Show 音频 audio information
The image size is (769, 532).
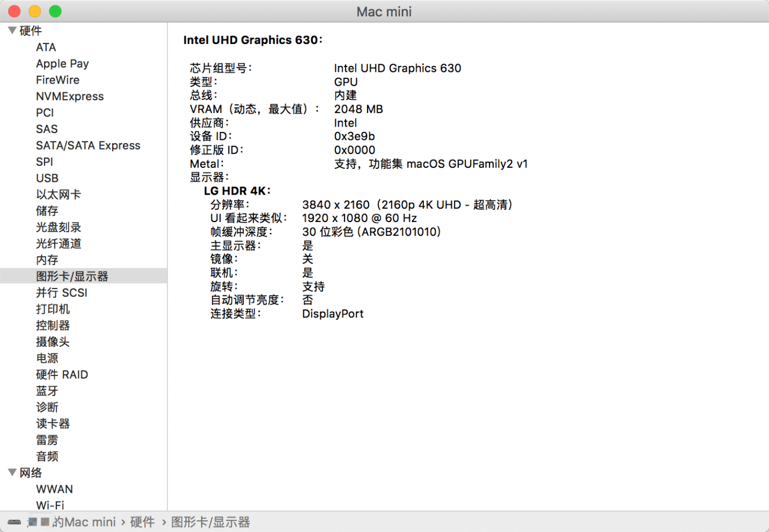tap(47, 456)
